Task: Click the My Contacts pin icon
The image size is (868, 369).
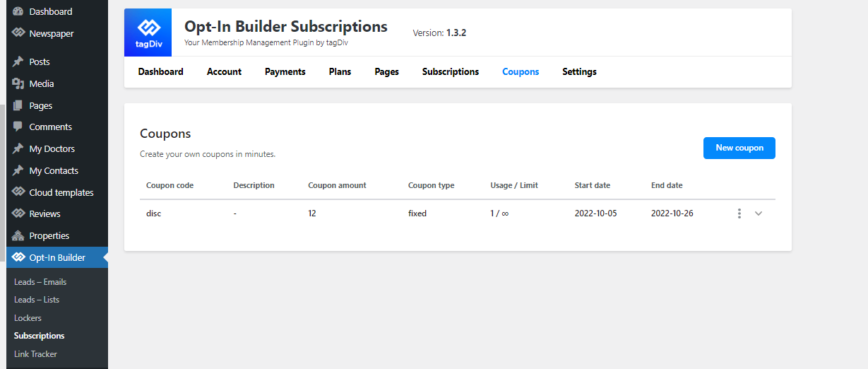Action: [18, 170]
